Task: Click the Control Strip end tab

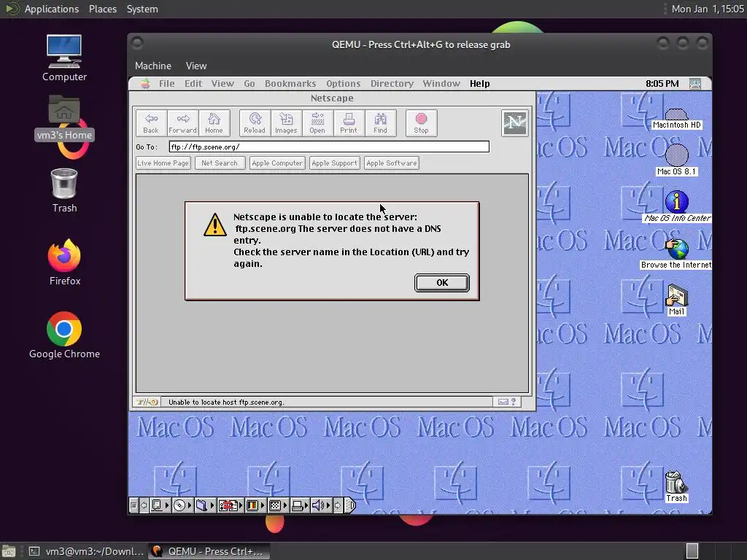Action: [x=349, y=505]
